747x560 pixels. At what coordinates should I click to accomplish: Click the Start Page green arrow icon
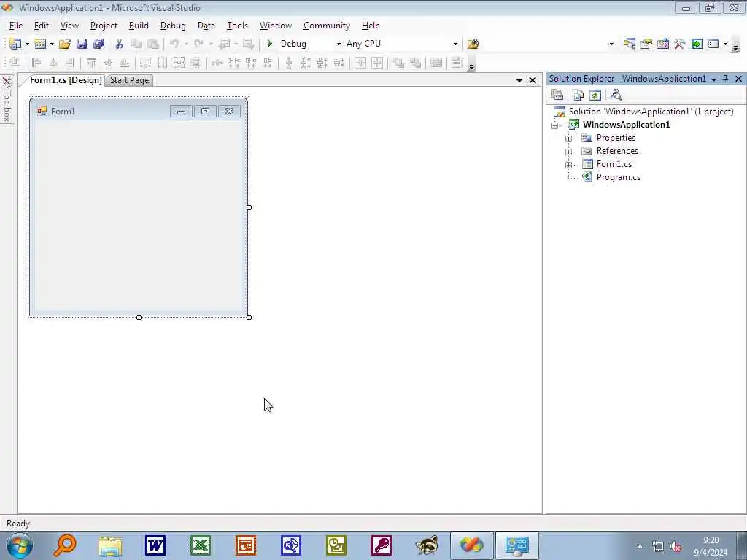697,44
